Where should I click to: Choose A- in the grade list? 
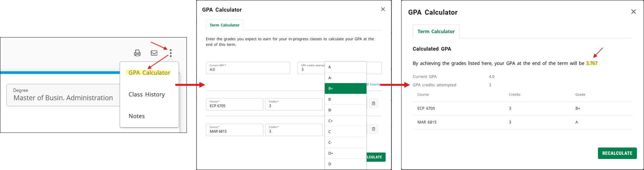345,78
